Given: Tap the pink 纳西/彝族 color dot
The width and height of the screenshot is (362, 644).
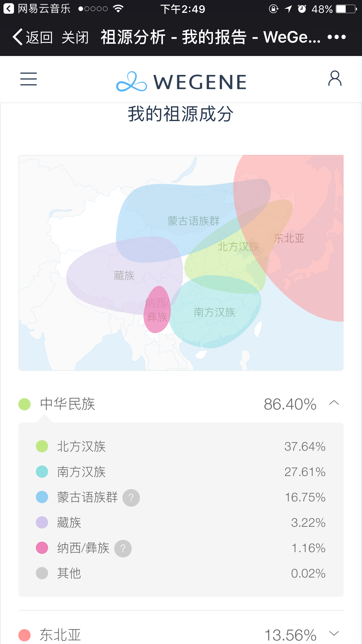Looking at the screenshot, I should coord(42,548).
